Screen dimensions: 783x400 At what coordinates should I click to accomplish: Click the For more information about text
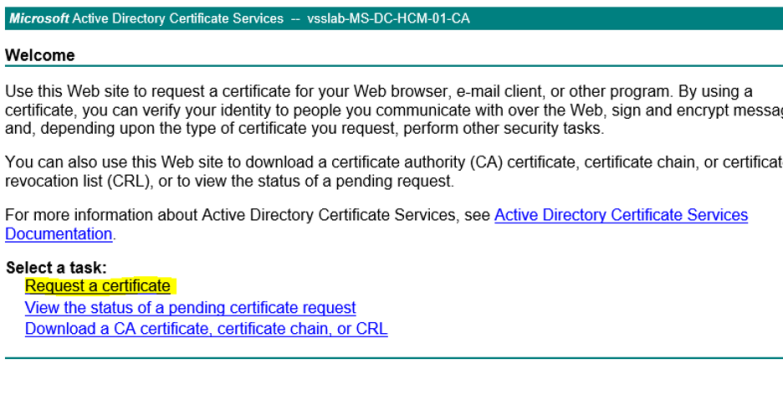click(x=101, y=215)
